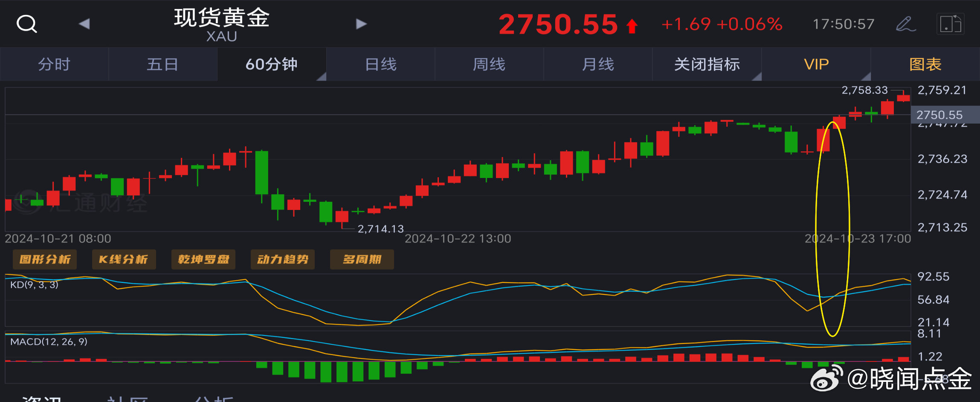Open the 图形分析 button

45,259
